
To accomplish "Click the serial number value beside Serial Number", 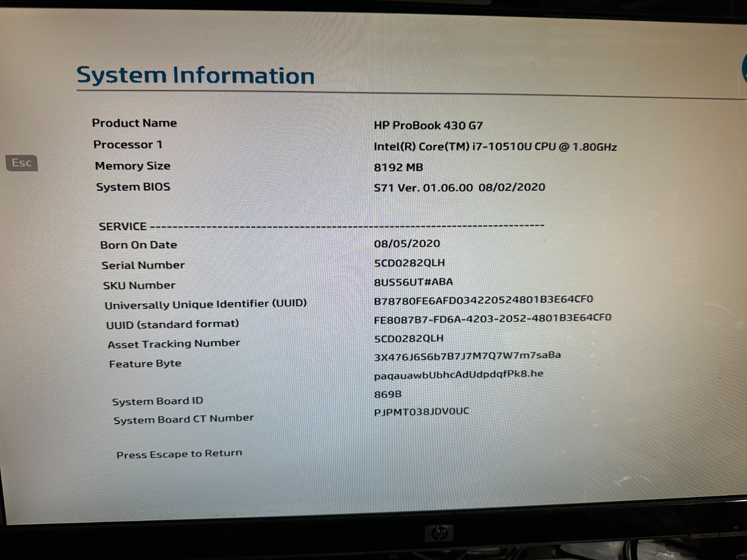I will [x=409, y=263].
